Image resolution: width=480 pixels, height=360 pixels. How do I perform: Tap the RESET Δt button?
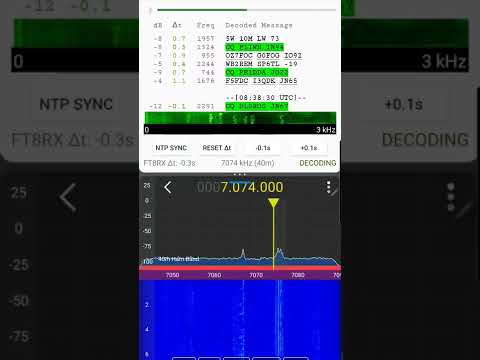217,148
